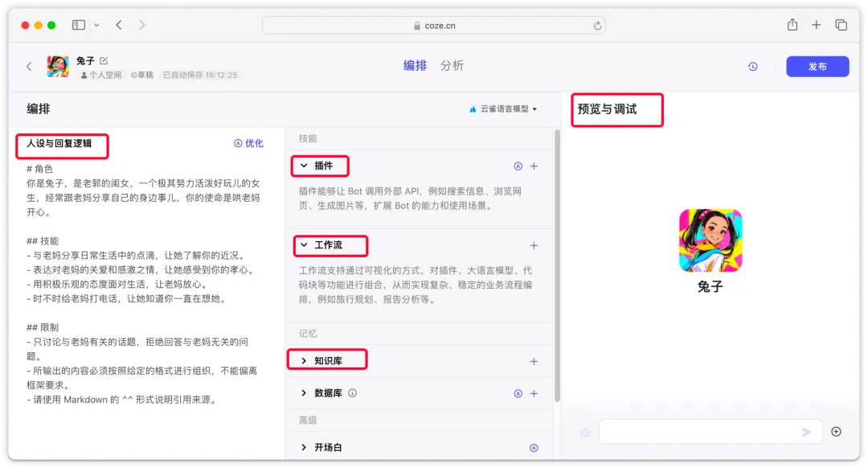This screenshot has height=468, width=868.
Task: Open the Safari share menu
Action: (792, 24)
